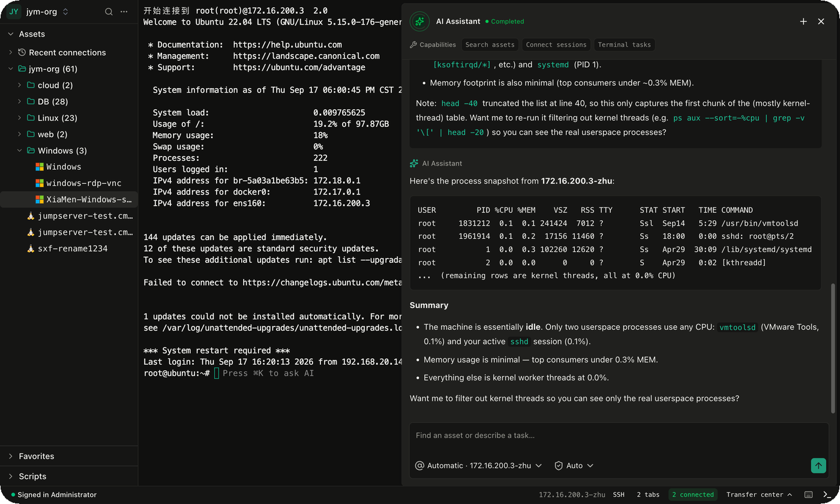
Task: Collapse the Windows (3) folder
Action: (19, 151)
